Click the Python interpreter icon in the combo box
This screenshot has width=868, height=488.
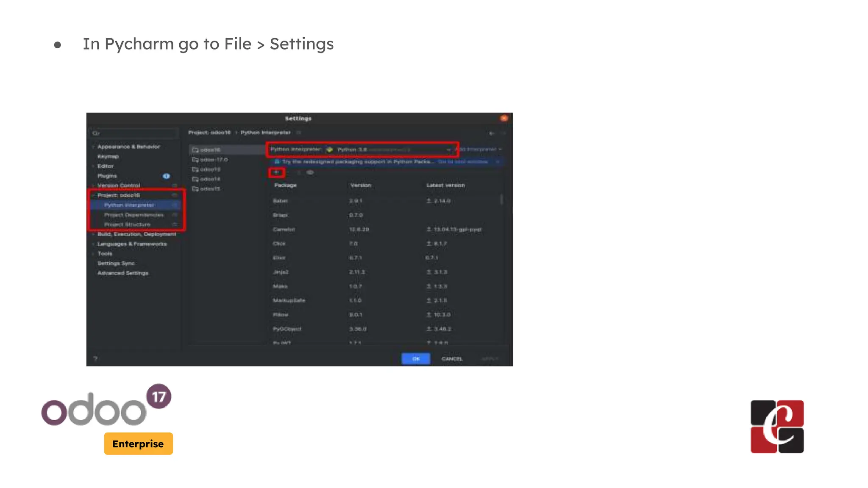330,150
